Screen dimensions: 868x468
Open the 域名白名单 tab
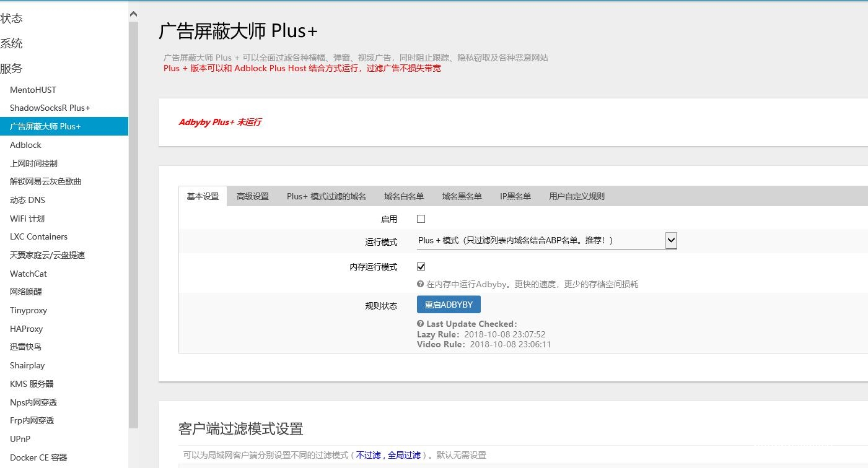404,196
